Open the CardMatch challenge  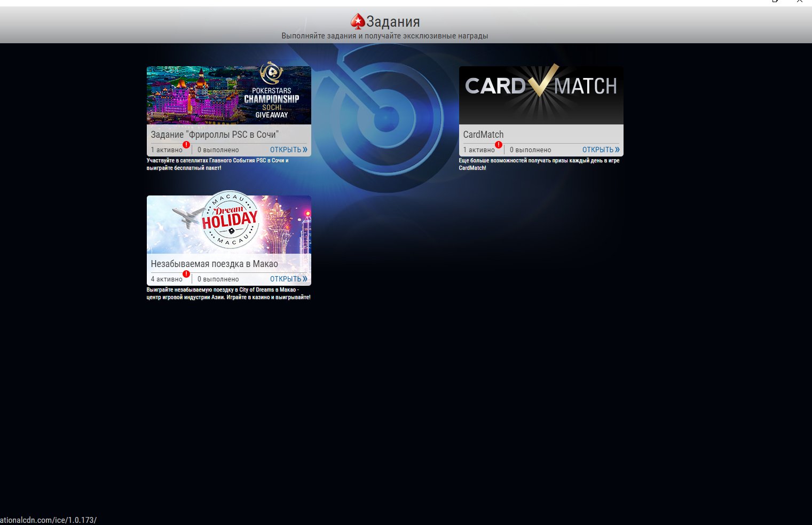pos(601,150)
